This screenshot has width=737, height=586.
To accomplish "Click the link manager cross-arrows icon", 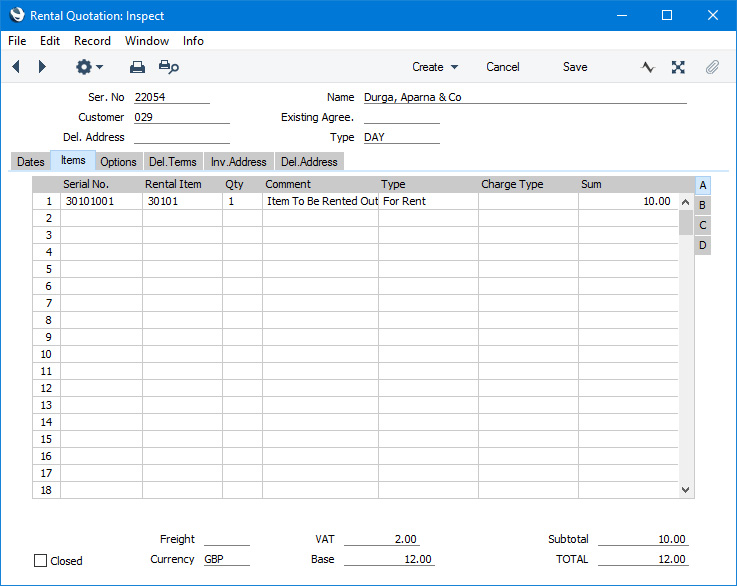I will pyautogui.click(x=678, y=67).
